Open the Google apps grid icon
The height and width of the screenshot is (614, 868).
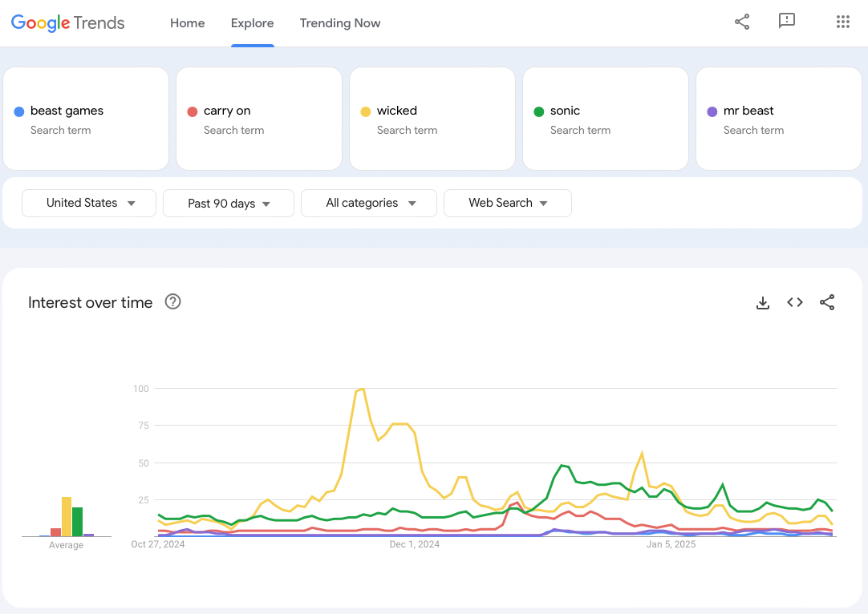point(842,22)
